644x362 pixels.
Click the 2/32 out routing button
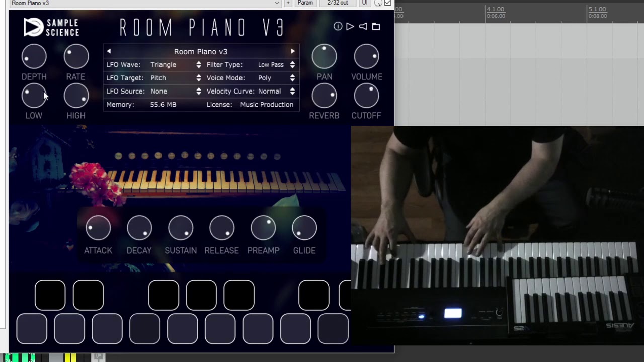[x=337, y=3]
